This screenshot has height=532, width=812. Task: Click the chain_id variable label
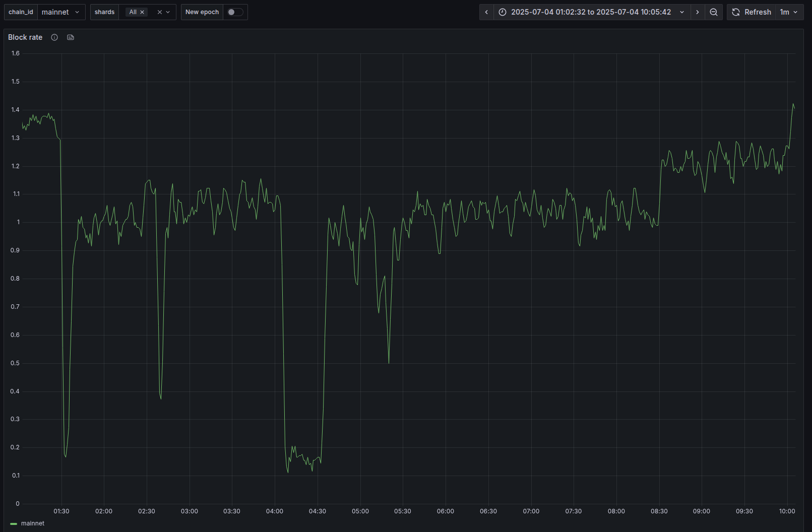pos(21,12)
